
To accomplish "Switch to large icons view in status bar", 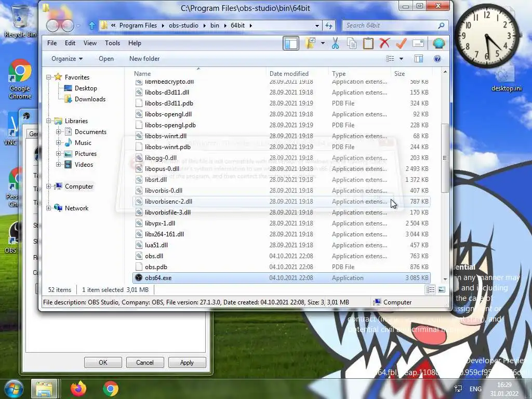I will click(x=442, y=290).
